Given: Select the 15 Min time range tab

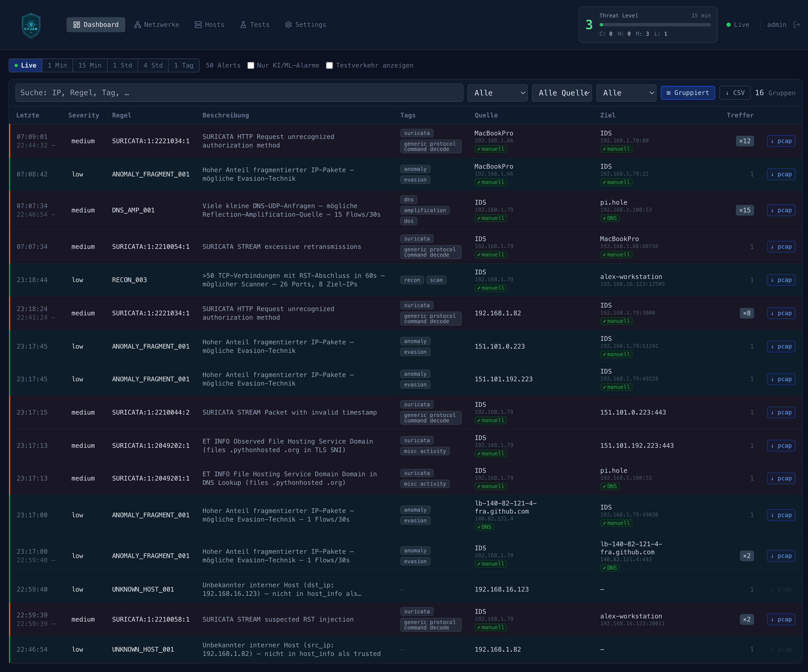Looking at the screenshot, I should [x=90, y=65].
